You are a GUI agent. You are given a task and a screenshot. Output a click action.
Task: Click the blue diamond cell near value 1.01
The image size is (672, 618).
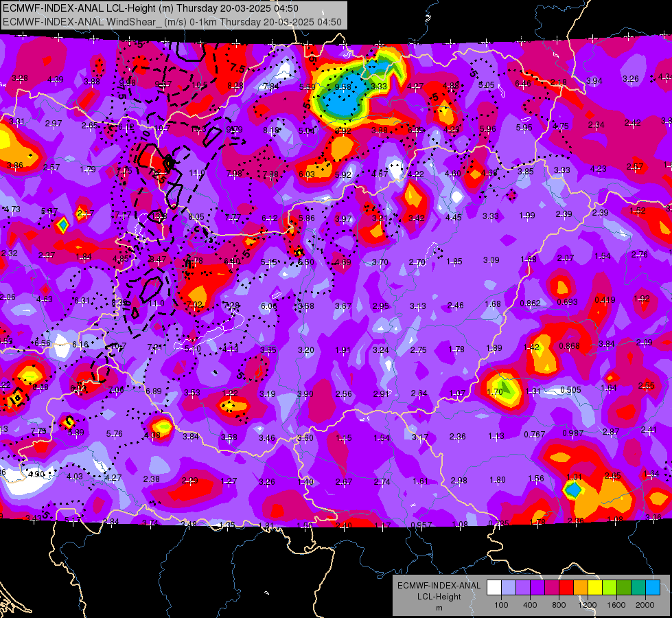(573, 490)
